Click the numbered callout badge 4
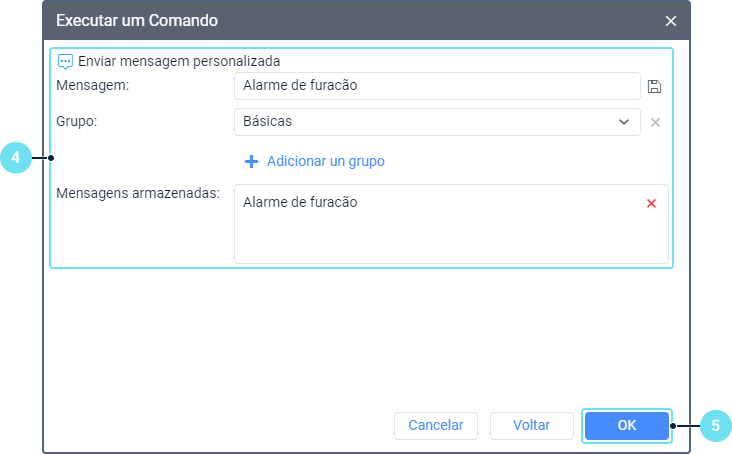Image resolution: width=732 pixels, height=454 pixels. pos(15,157)
